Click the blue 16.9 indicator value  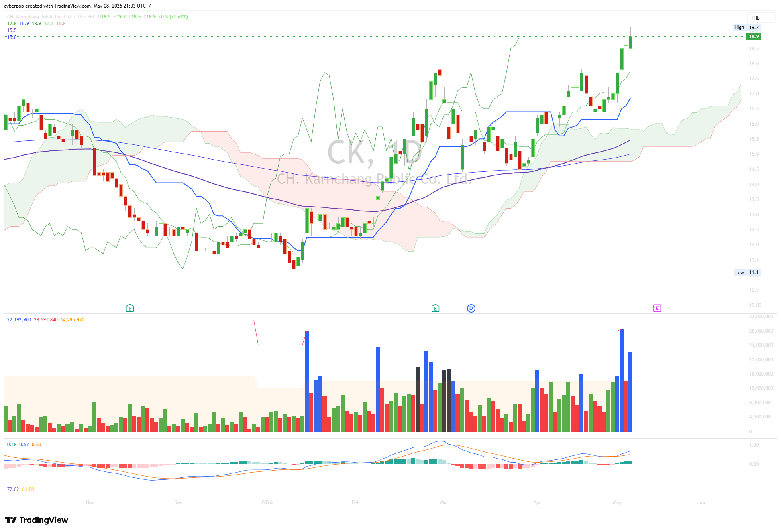(x=24, y=24)
